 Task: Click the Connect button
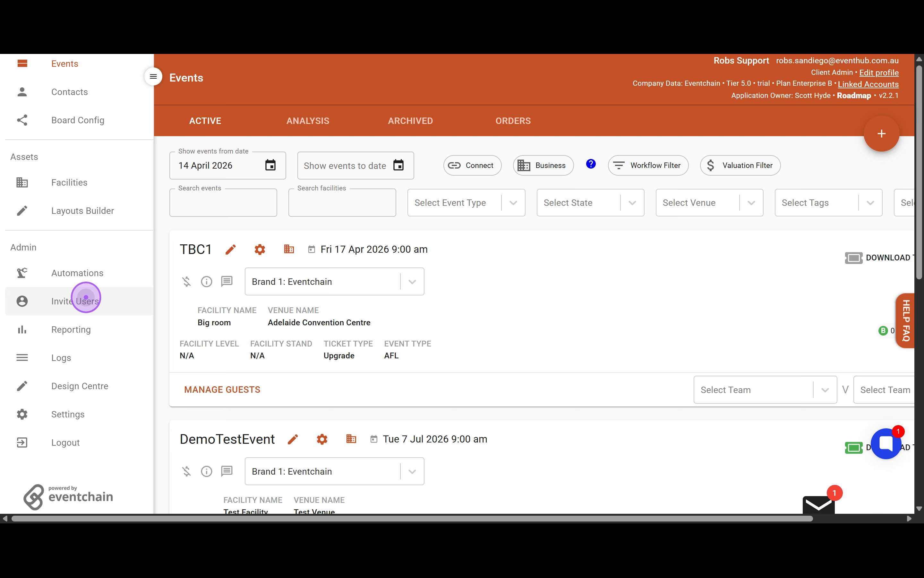472,165
